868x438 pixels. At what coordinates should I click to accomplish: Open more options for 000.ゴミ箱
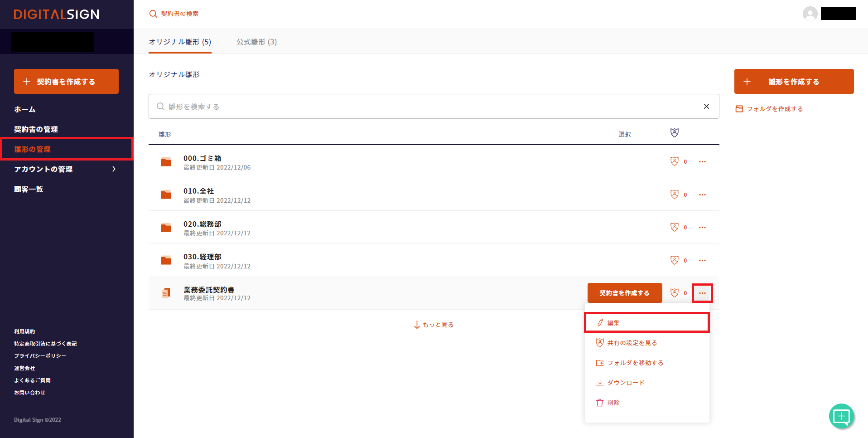(x=702, y=162)
